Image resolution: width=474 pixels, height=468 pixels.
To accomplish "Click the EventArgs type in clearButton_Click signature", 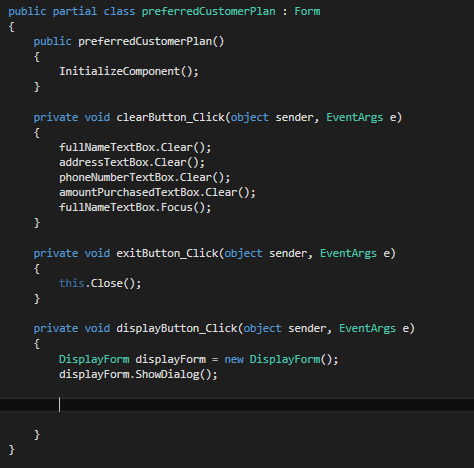I will tap(355, 117).
